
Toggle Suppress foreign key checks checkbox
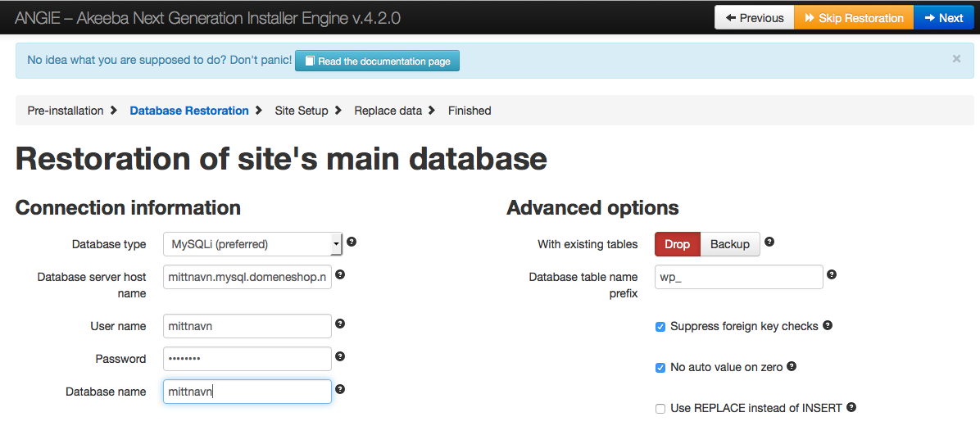(x=660, y=327)
